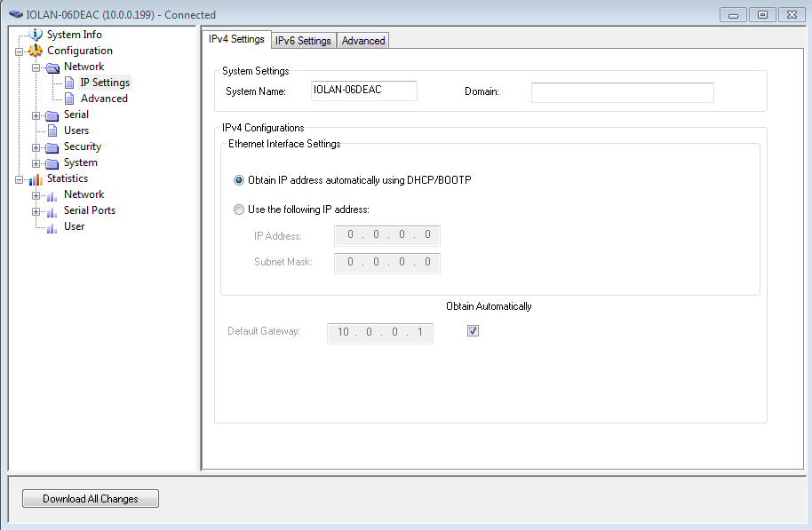Click the System folder icon
The height and width of the screenshot is (530, 812).
[x=52, y=163]
